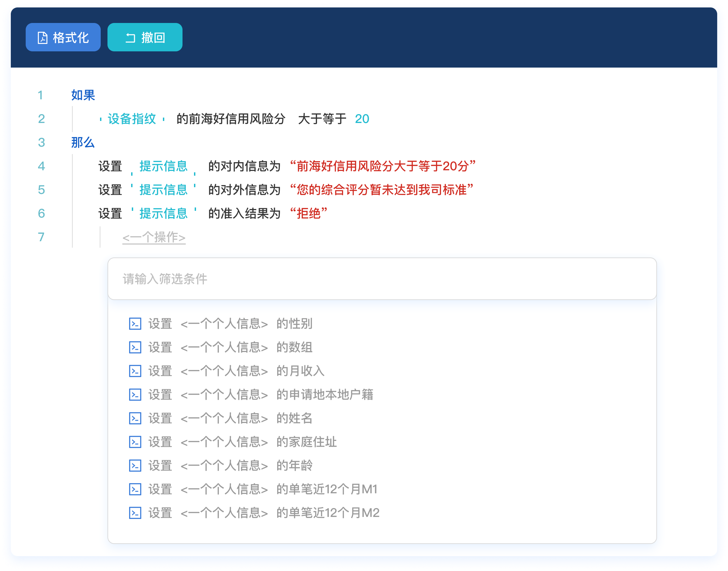Click the document icon on 格式化 button
The height and width of the screenshot is (571, 728).
[43, 38]
